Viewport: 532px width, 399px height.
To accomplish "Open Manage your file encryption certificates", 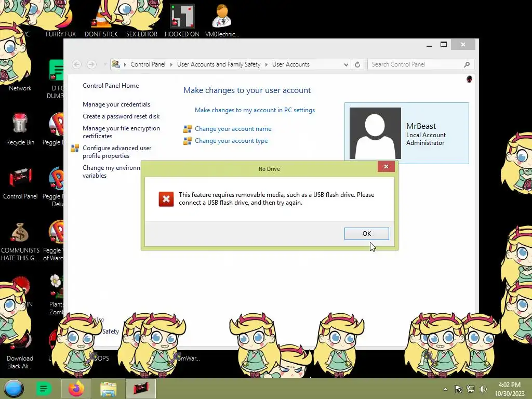I will point(121,132).
